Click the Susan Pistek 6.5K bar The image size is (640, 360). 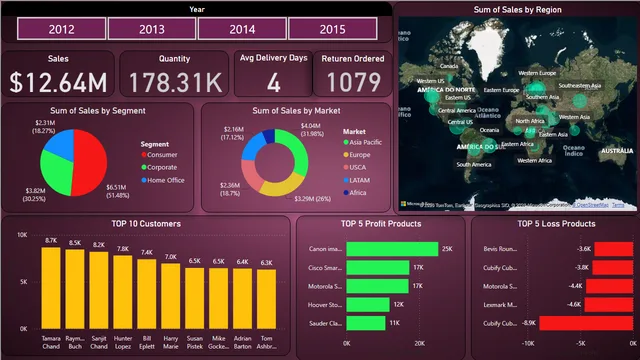[195, 298]
